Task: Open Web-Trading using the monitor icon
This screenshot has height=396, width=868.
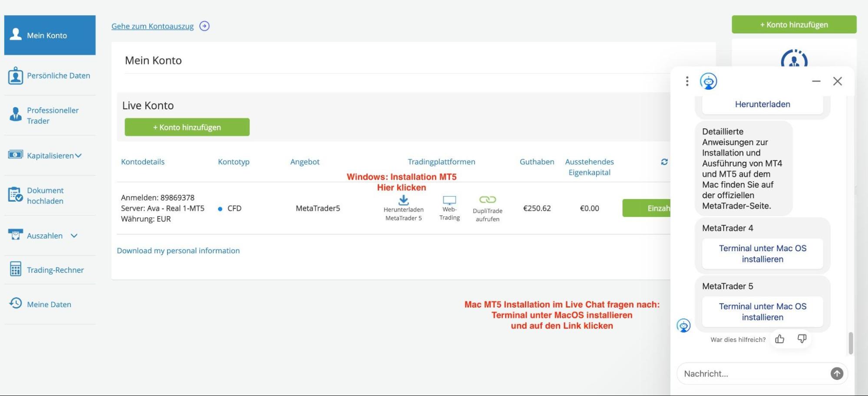Action: point(449,200)
